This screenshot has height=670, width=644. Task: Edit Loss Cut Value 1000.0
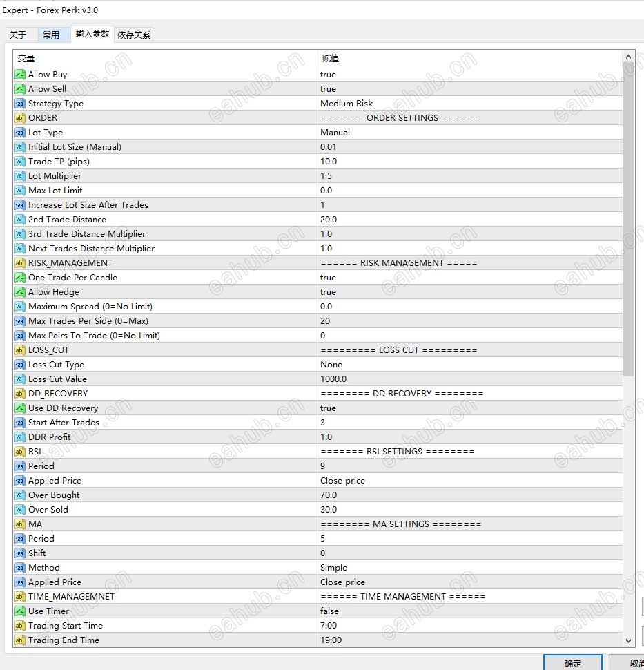tap(470, 379)
